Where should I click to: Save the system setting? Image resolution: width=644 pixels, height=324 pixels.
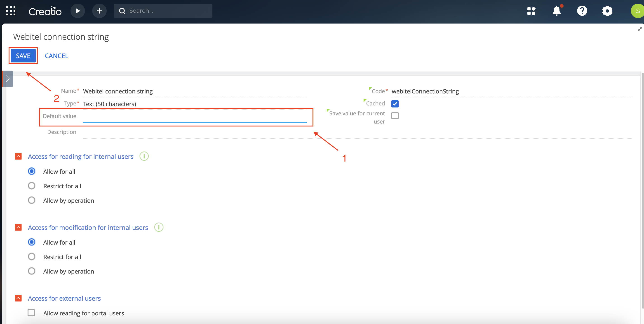[x=23, y=56]
